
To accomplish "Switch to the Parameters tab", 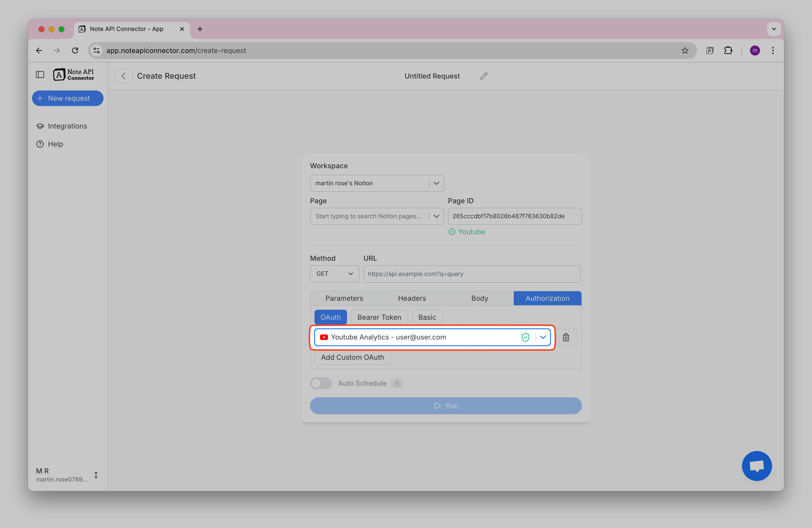I will 344,298.
